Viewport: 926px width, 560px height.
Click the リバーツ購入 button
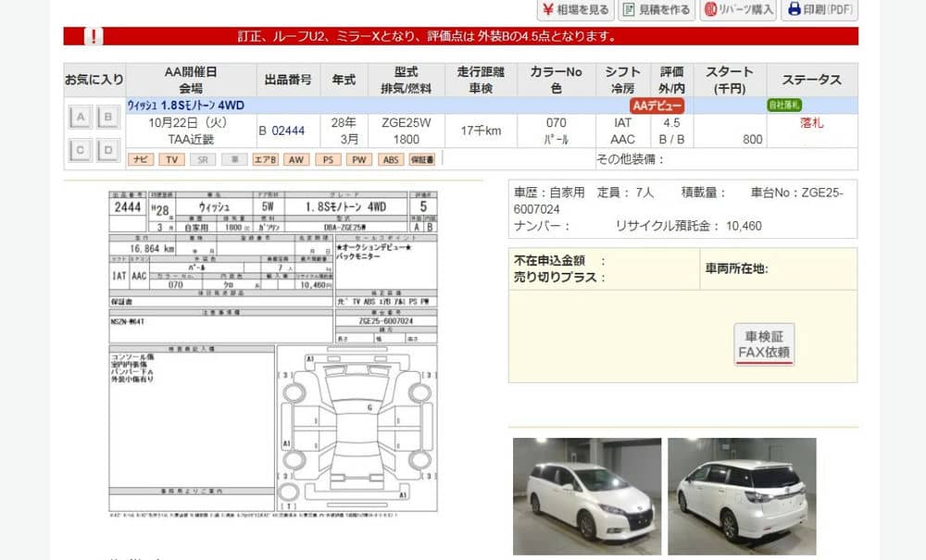[x=738, y=9]
